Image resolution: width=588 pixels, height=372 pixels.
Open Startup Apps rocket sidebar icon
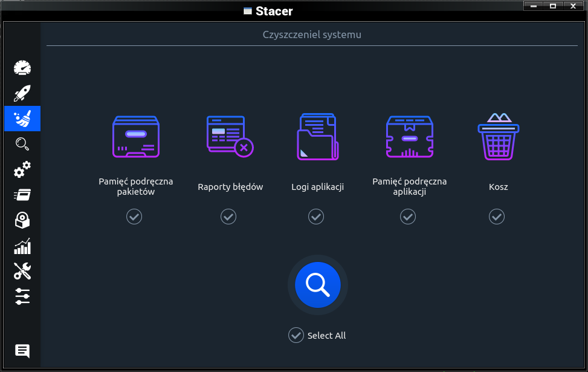coord(22,93)
